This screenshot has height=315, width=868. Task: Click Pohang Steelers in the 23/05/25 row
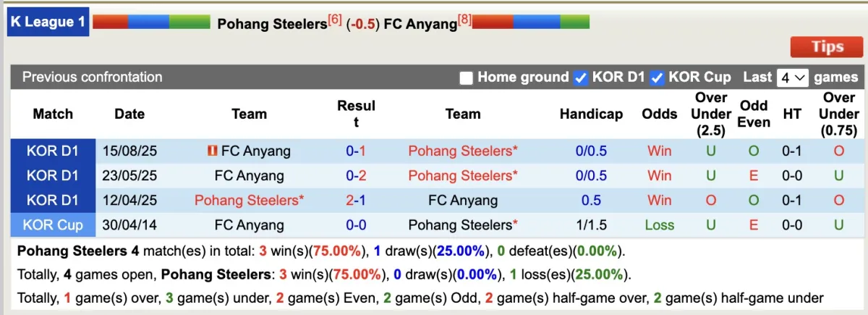pyautogui.click(x=462, y=176)
